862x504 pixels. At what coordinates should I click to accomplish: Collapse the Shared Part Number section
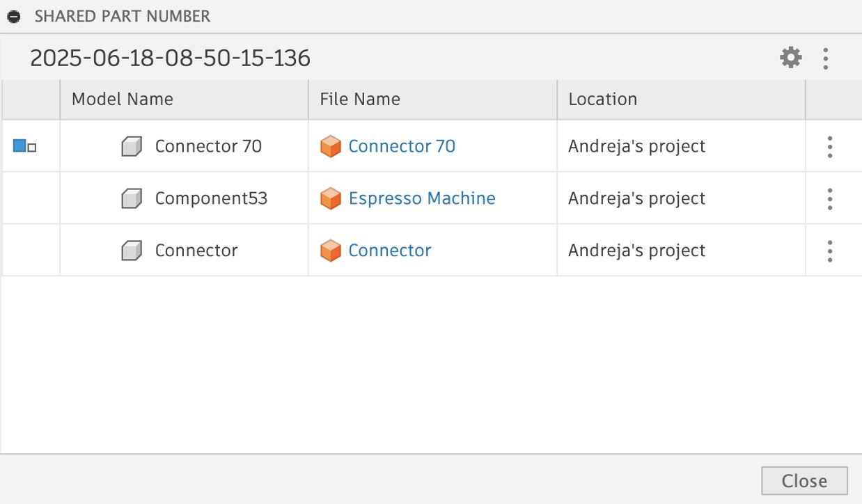14,17
